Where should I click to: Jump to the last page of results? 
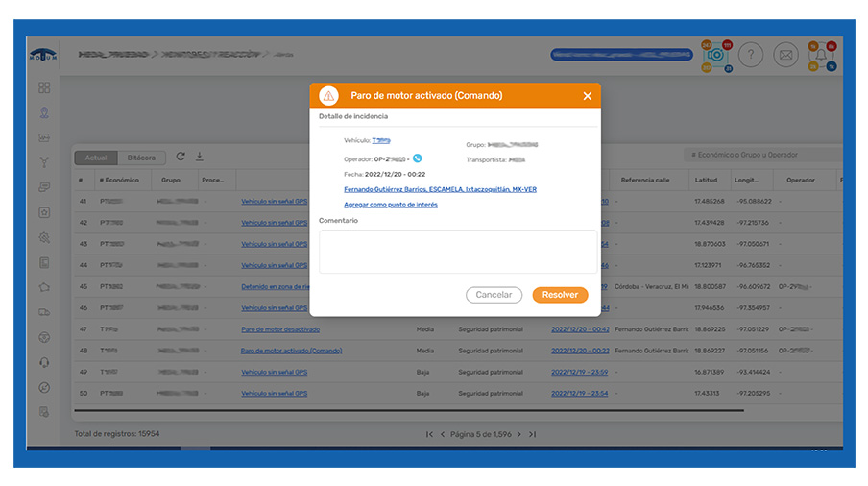[x=532, y=434]
